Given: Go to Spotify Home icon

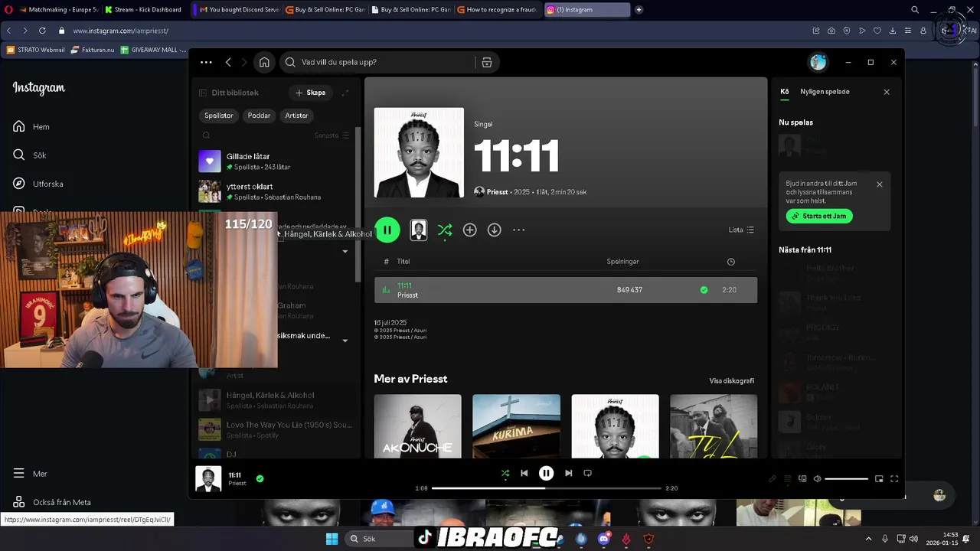Looking at the screenshot, I should click(x=264, y=62).
